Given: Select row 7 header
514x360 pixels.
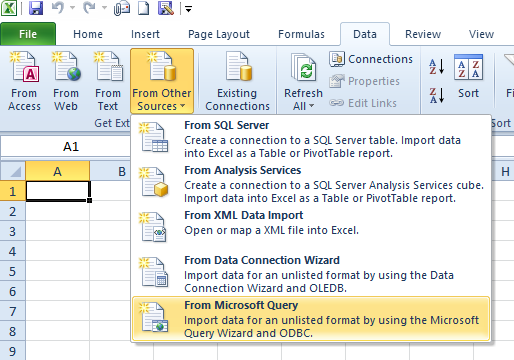Looking at the screenshot, I should coord(13,311).
